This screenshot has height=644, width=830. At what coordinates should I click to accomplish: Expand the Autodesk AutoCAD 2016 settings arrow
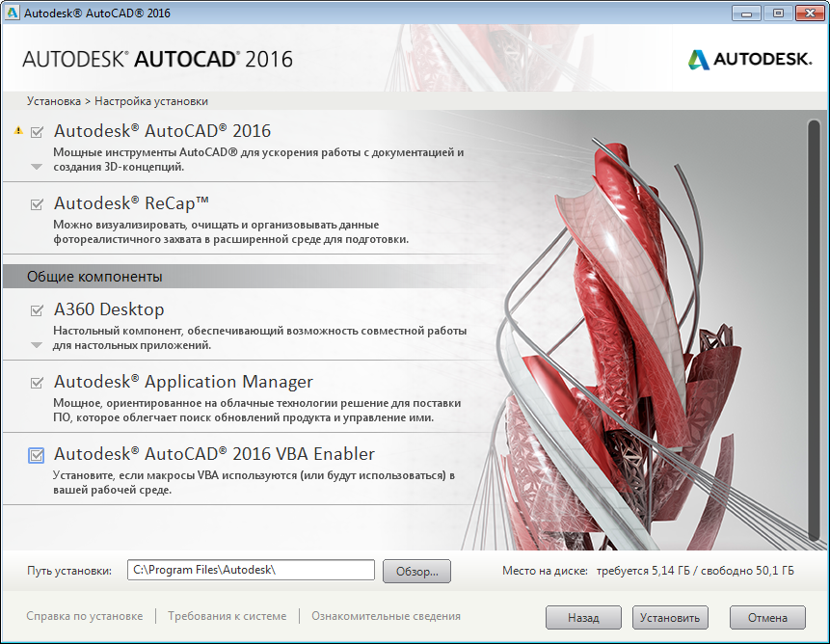tap(37, 167)
